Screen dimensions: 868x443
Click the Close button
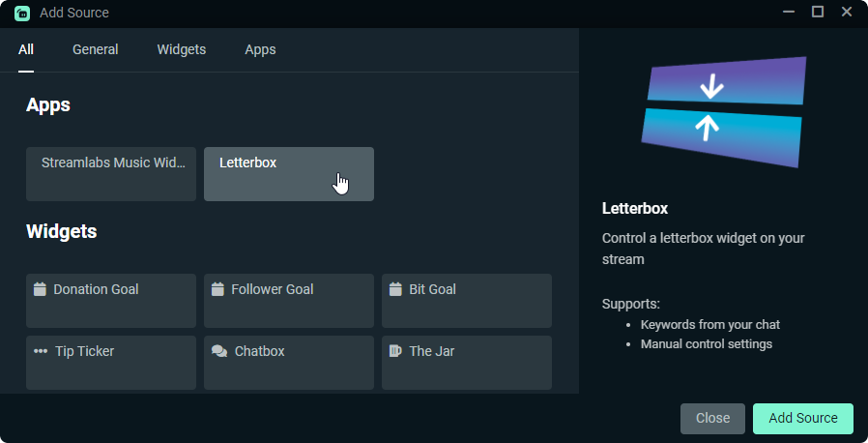click(x=712, y=419)
